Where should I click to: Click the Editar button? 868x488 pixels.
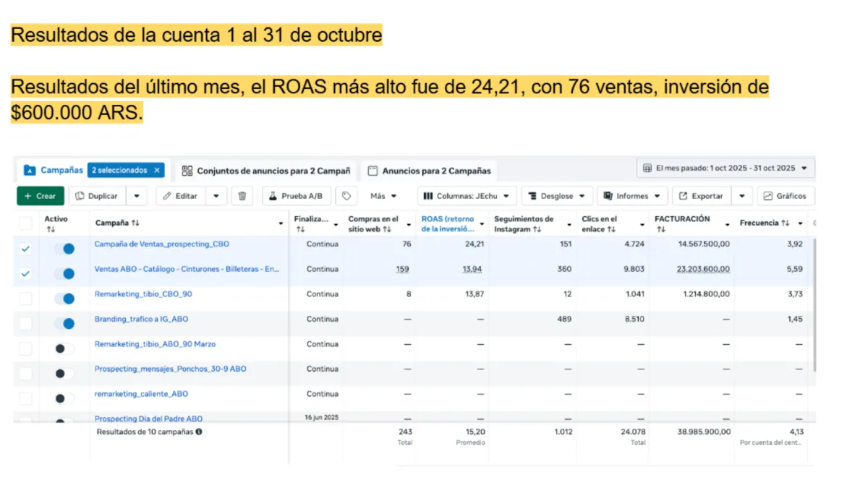[x=181, y=196]
